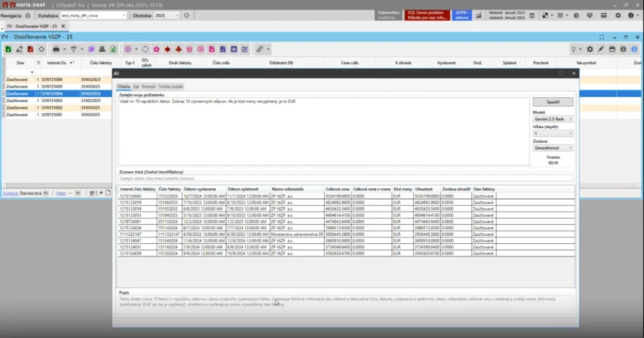Image resolution: width=644 pixels, height=338 pixels.
Task: Click the green new record icon
Action: tap(8, 49)
